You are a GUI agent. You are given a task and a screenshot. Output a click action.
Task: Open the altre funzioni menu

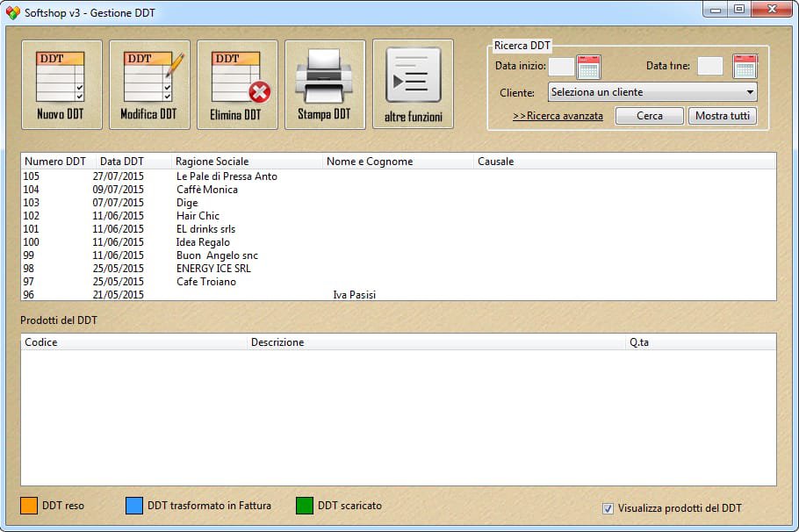coord(413,84)
